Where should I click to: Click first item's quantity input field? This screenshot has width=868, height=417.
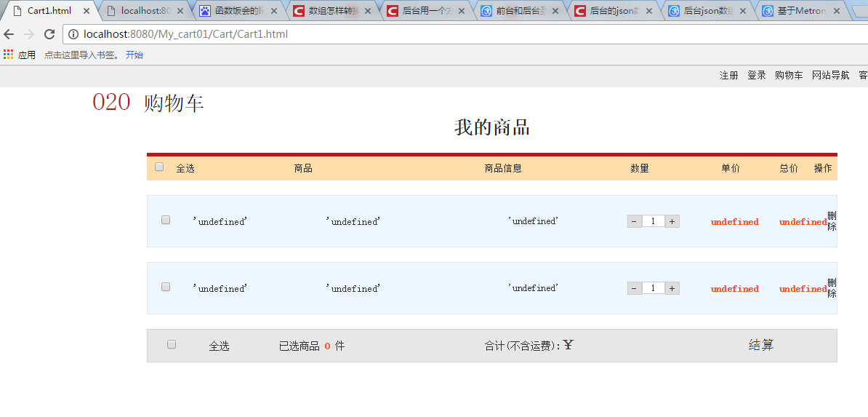[x=654, y=221]
